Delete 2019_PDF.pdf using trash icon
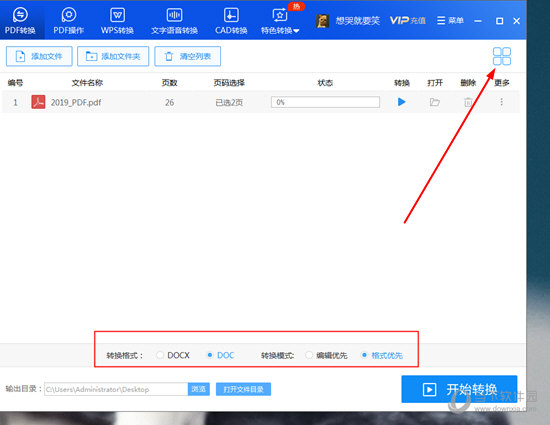Viewport: 550px width, 425px height. [468, 102]
